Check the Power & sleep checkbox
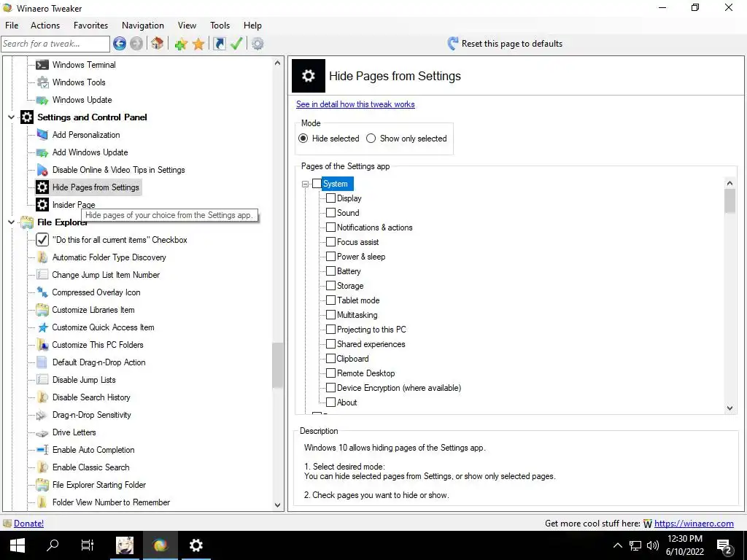Image resolution: width=747 pixels, height=560 pixels. click(x=330, y=257)
